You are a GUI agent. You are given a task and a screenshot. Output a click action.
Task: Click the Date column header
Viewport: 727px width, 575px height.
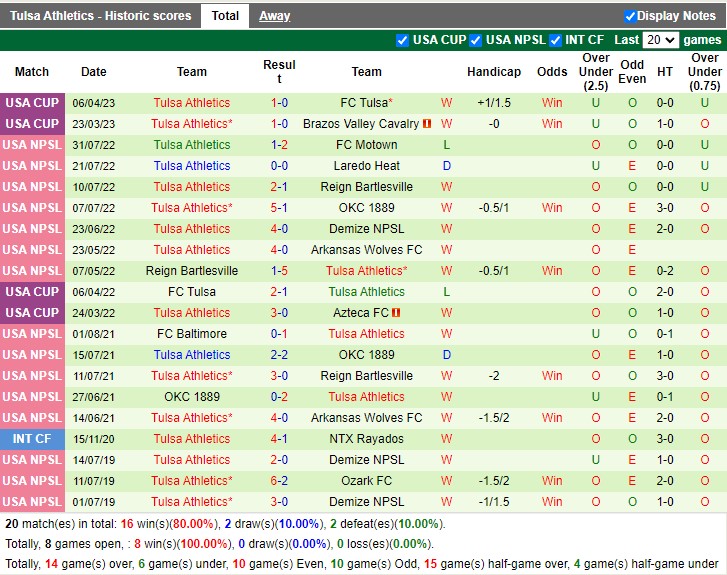tap(94, 72)
